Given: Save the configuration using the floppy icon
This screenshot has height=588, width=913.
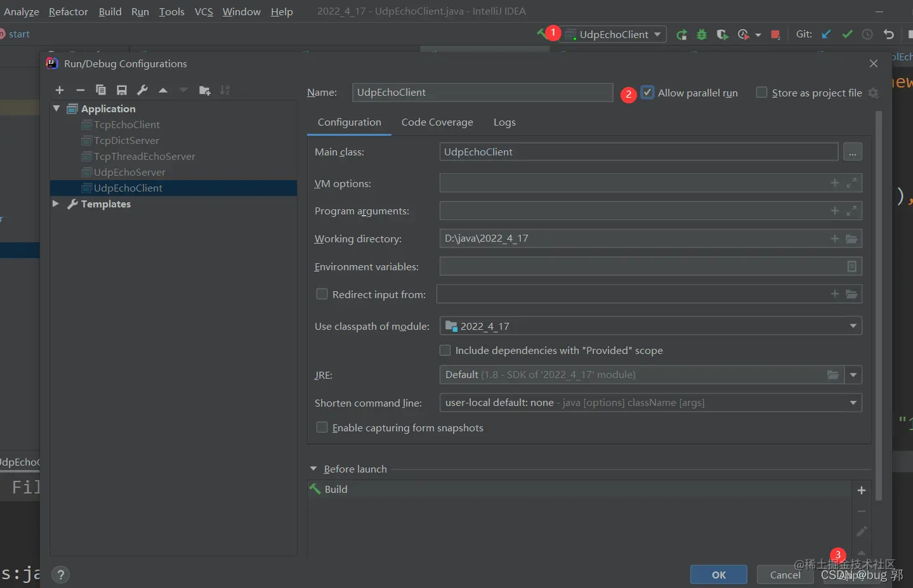Looking at the screenshot, I should click(122, 90).
